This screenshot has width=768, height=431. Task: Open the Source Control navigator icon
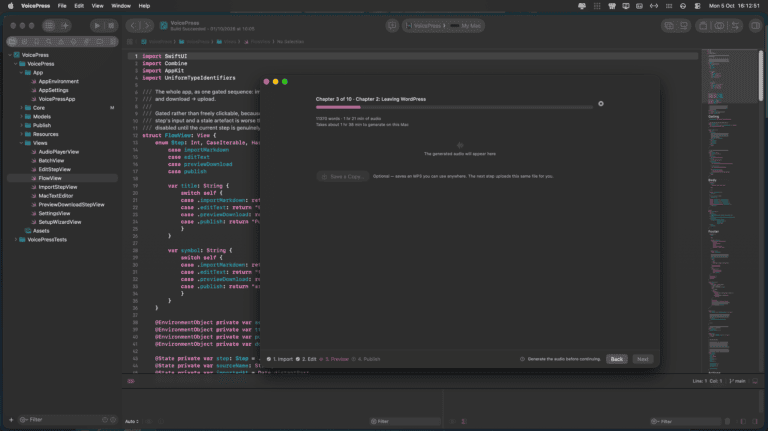click(x=24, y=42)
